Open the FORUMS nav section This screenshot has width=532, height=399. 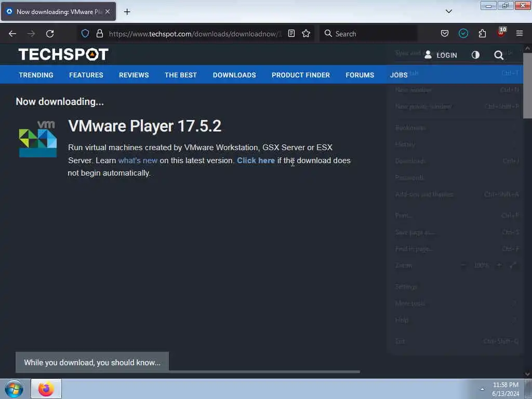[360, 75]
